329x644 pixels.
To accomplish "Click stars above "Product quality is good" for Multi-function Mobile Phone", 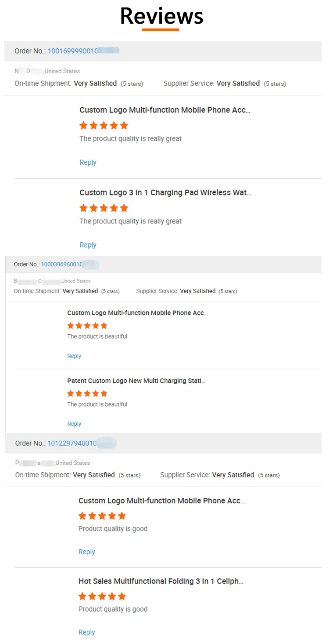I will (102, 516).
